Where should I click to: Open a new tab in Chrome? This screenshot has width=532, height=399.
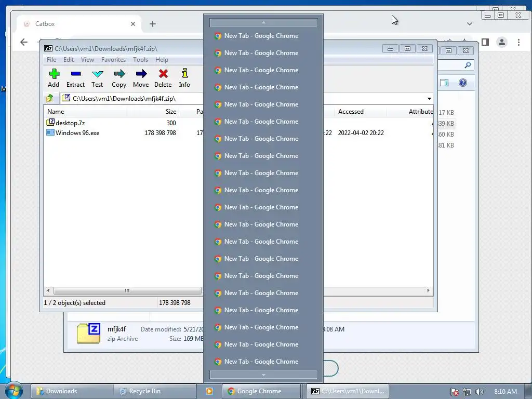pos(153,24)
